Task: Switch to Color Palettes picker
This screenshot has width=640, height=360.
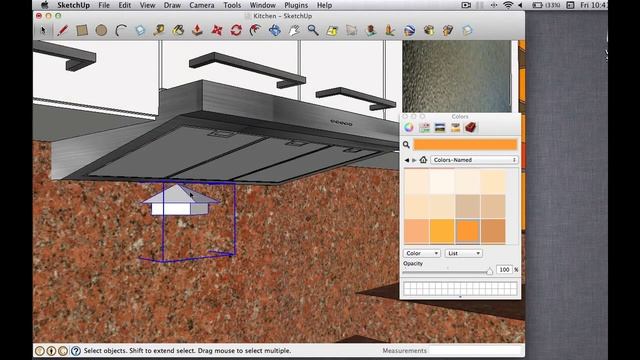Action: 440,128
